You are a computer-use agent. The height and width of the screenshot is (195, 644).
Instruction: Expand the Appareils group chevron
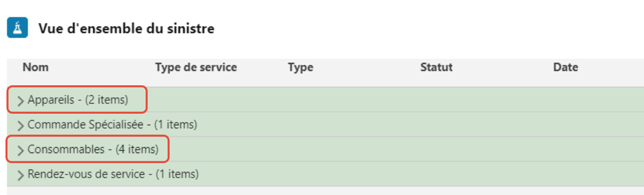click(x=20, y=101)
